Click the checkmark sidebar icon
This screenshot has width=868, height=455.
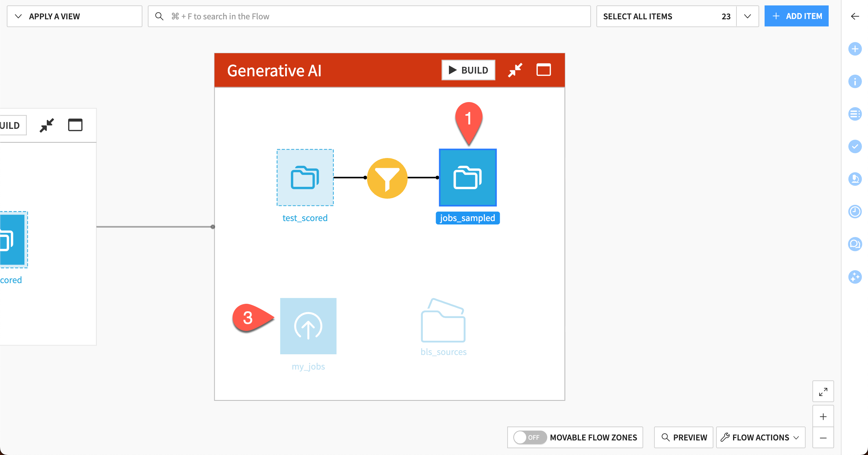click(x=855, y=146)
